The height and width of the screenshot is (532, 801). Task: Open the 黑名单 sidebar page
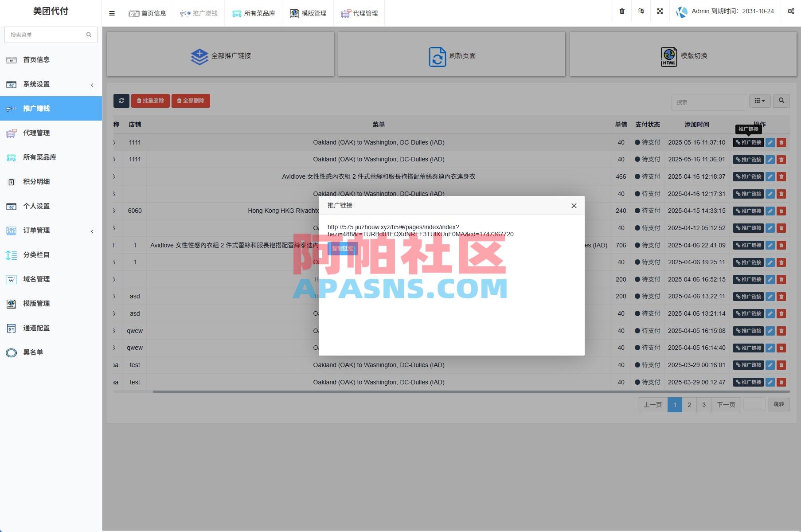click(x=33, y=352)
